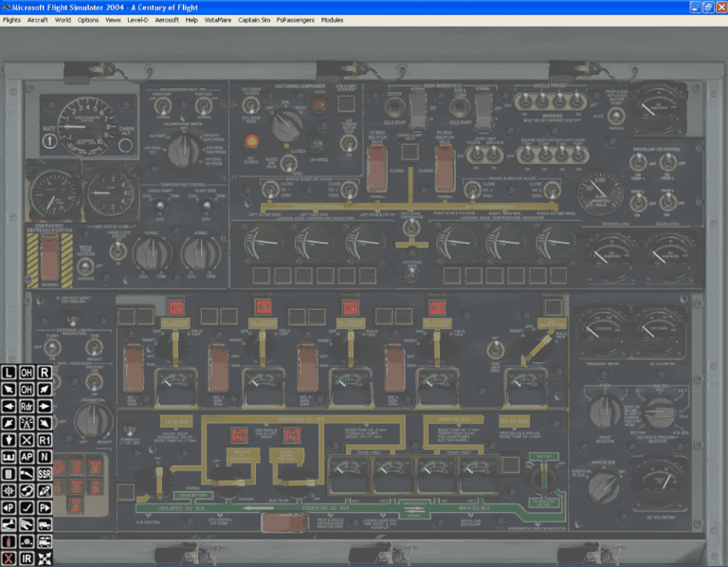
Task: Select the IR icon in the panel switcher
Action: point(27,558)
